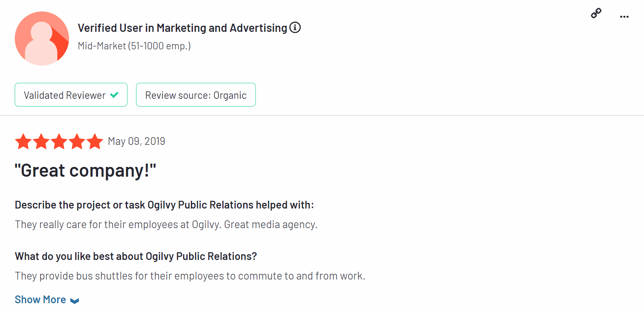Open the three-dot more options menu
Viewport: 644px width, 313px height.
coord(624,17)
